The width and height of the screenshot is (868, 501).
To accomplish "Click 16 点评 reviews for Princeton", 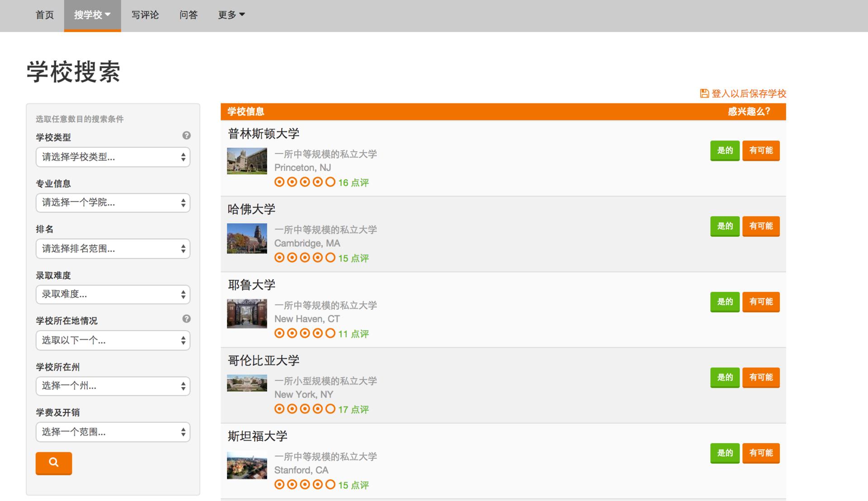I will (354, 183).
